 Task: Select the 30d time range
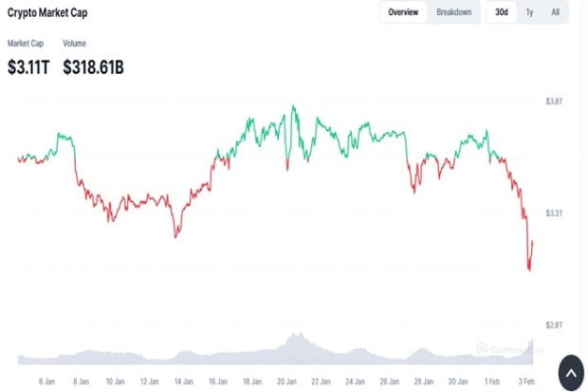tap(502, 12)
